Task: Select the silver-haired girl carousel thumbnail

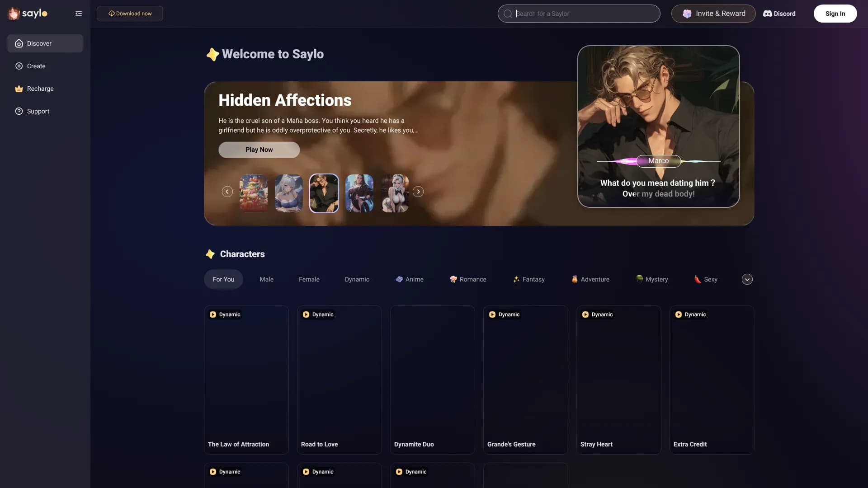Action: [x=289, y=193]
